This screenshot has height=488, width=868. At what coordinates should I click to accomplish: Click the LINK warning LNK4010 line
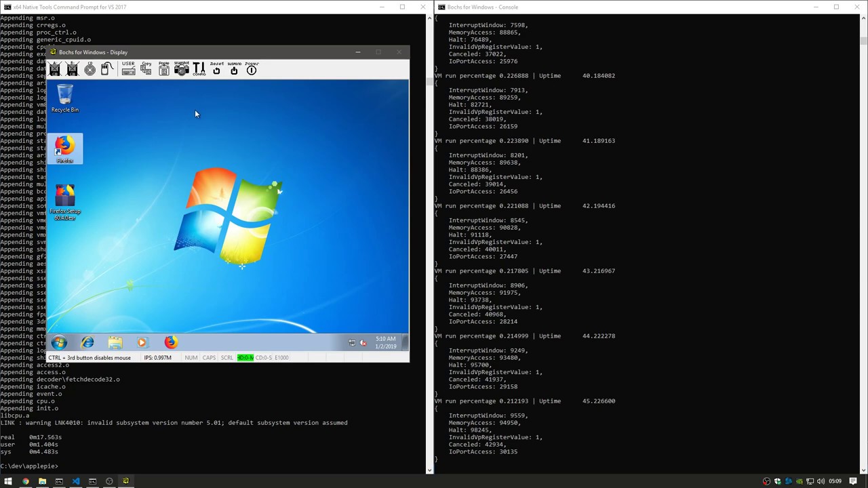tap(174, 423)
